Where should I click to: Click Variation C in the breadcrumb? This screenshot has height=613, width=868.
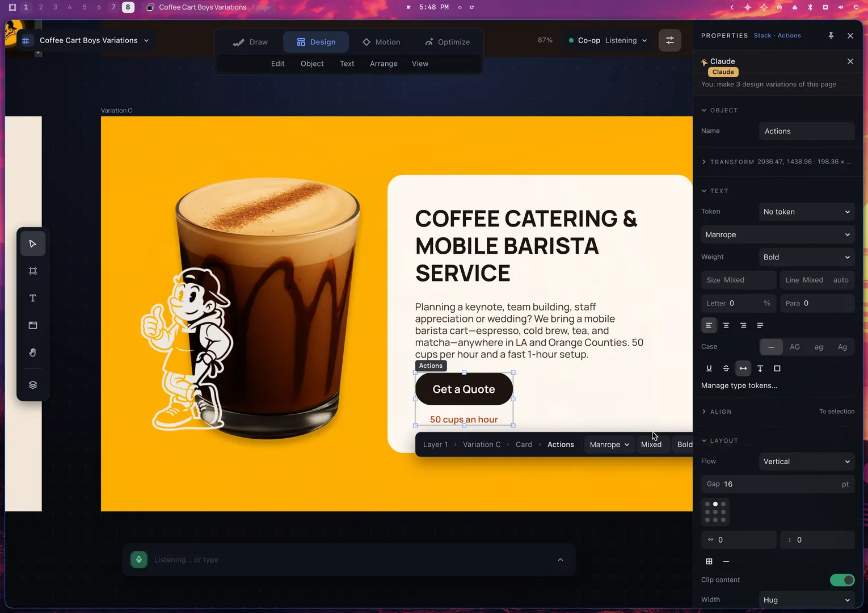(482, 444)
